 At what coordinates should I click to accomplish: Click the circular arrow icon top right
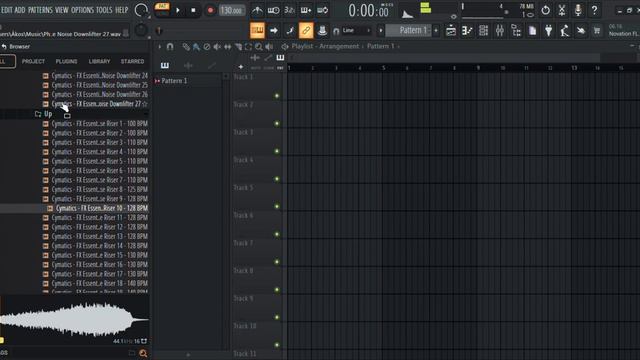(545, 10)
